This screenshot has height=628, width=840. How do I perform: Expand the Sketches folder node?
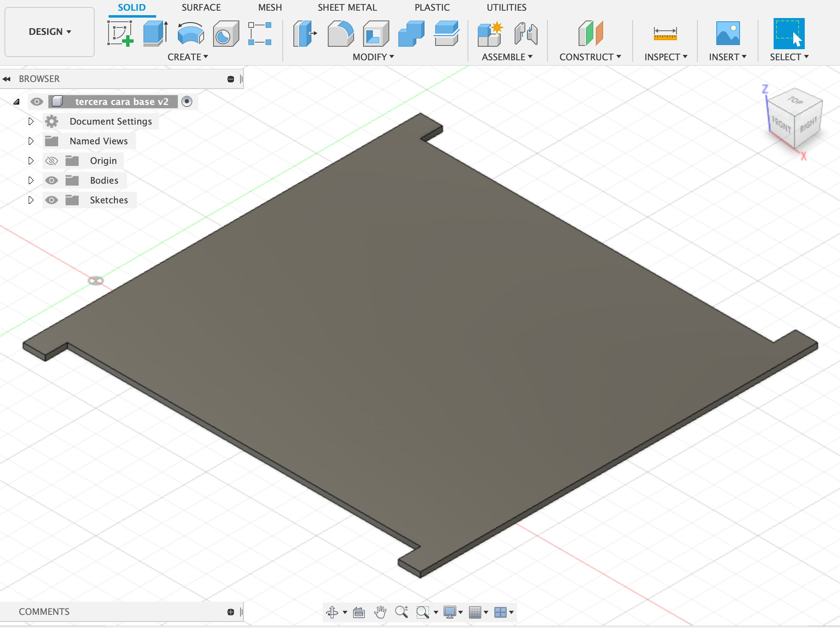[x=30, y=199]
